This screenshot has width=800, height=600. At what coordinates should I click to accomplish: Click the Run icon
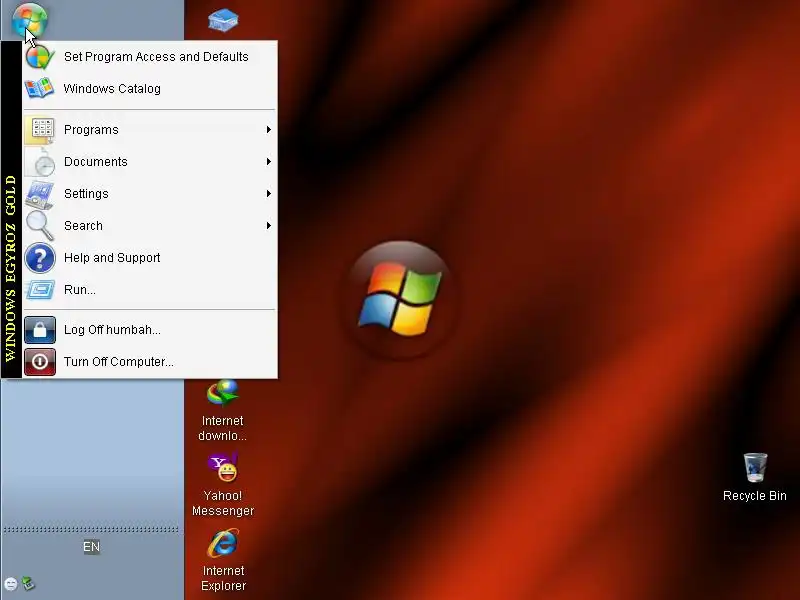tap(40, 290)
